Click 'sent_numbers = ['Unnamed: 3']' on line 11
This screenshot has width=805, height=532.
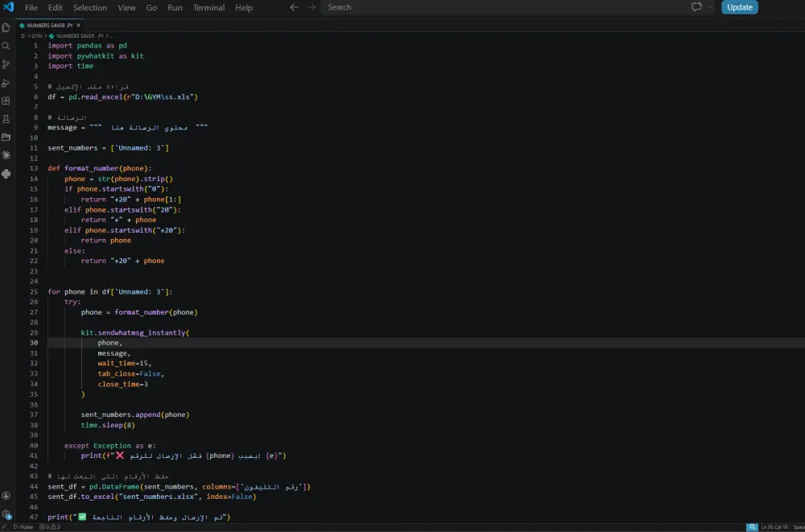coord(109,148)
